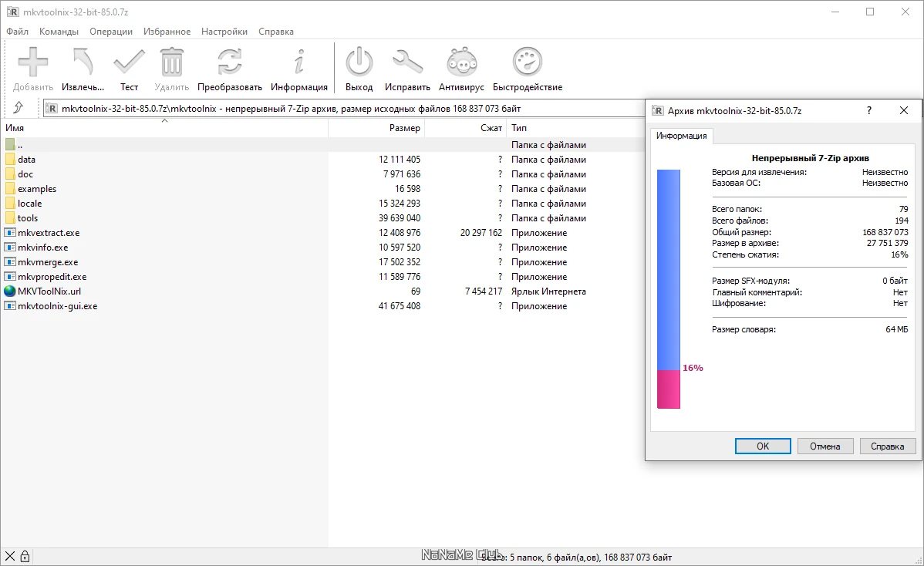Click the lock icon in status bar
This screenshot has width=924, height=566.
(x=25, y=556)
